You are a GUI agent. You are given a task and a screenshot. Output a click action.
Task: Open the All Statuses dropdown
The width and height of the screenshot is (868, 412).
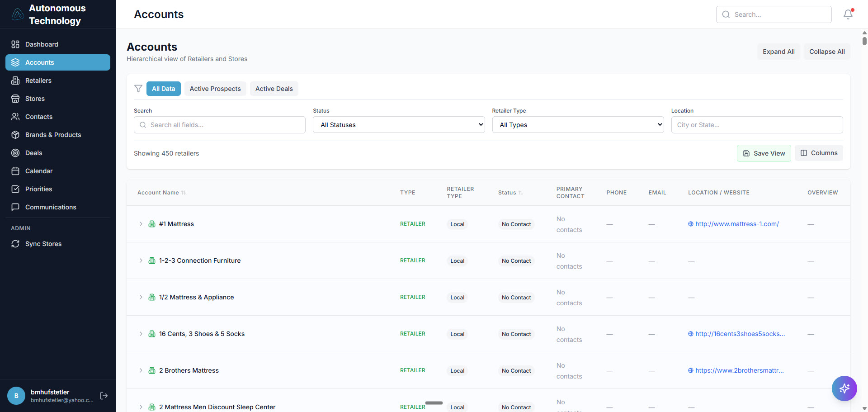point(398,125)
